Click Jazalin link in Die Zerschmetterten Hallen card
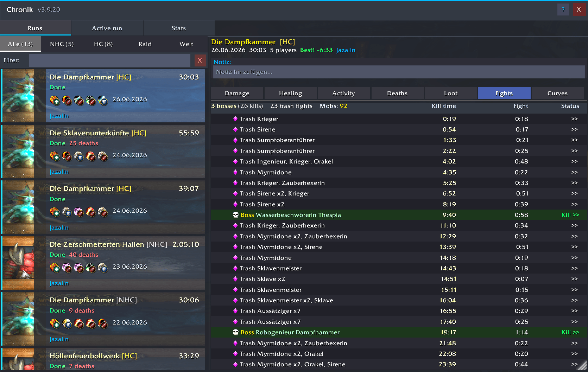Image resolution: width=588 pixels, height=372 pixels. (59, 283)
